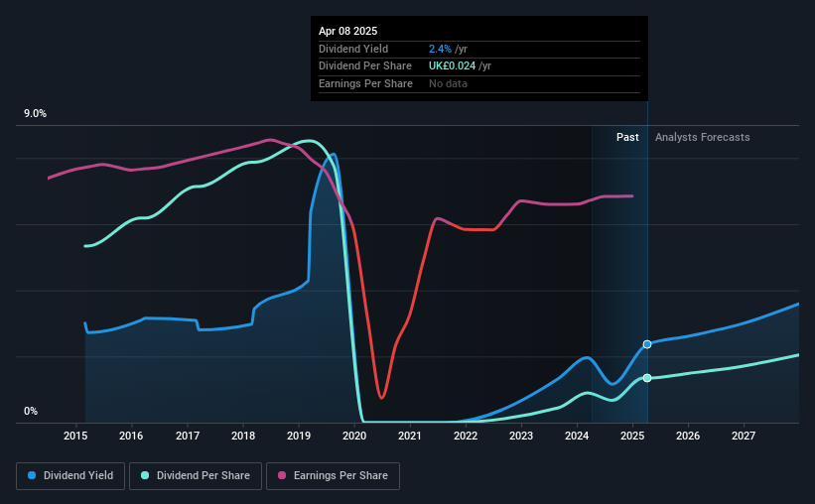Toggle the Dividend Per Share legend button
Image resolution: width=815 pixels, height=504 pixels.
point(196,476)
